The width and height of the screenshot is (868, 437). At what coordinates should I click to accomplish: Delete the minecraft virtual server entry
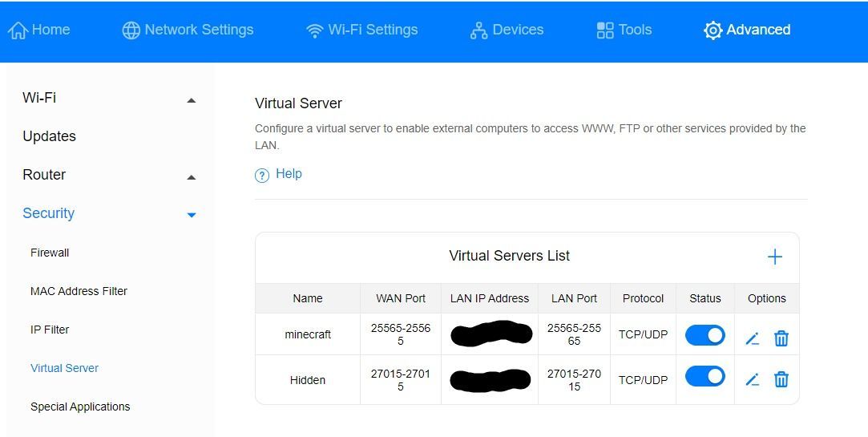tap(781, 338)
